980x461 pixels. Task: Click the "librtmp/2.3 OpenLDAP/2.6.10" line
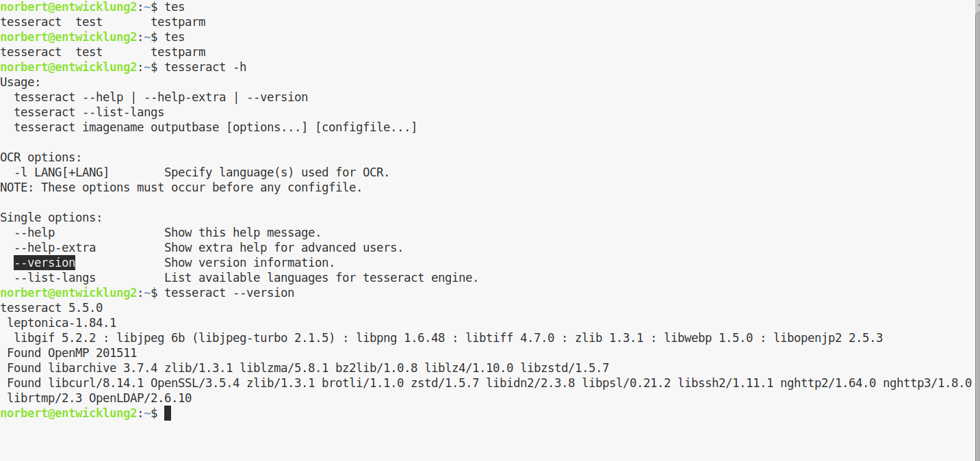pyautogui.click(x=99, y=398)
